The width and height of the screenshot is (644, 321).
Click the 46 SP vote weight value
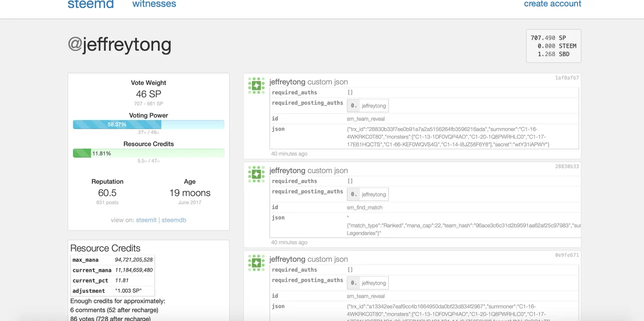tap(148, 94)
